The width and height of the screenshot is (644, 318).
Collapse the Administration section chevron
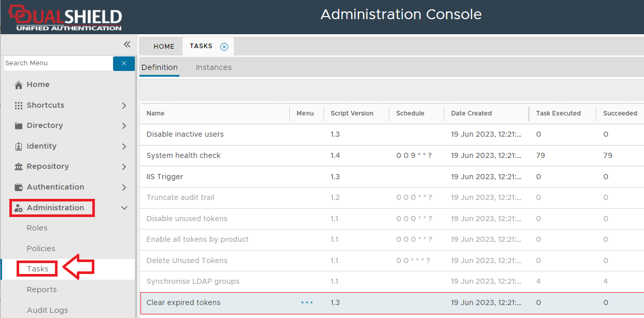click(124, 208)
